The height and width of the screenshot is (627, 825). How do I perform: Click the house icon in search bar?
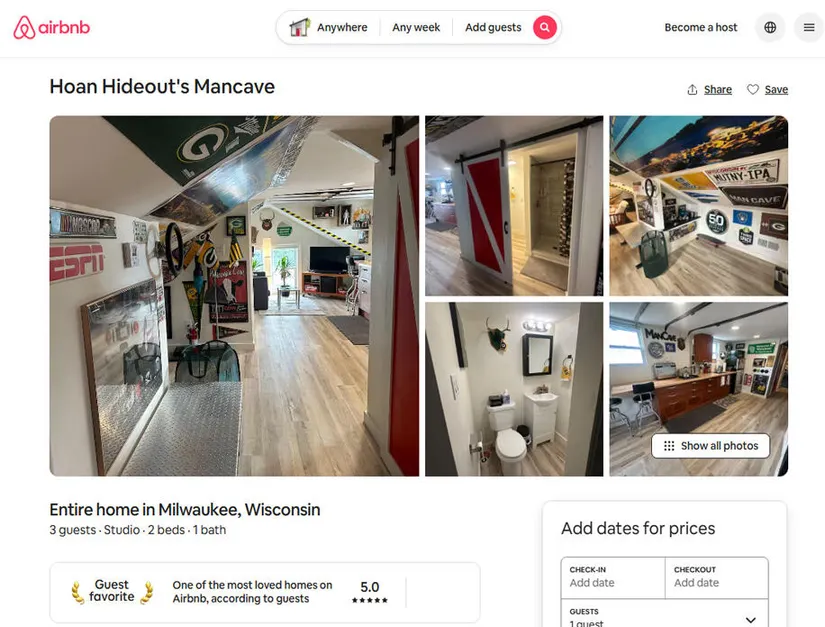[299, 27]
